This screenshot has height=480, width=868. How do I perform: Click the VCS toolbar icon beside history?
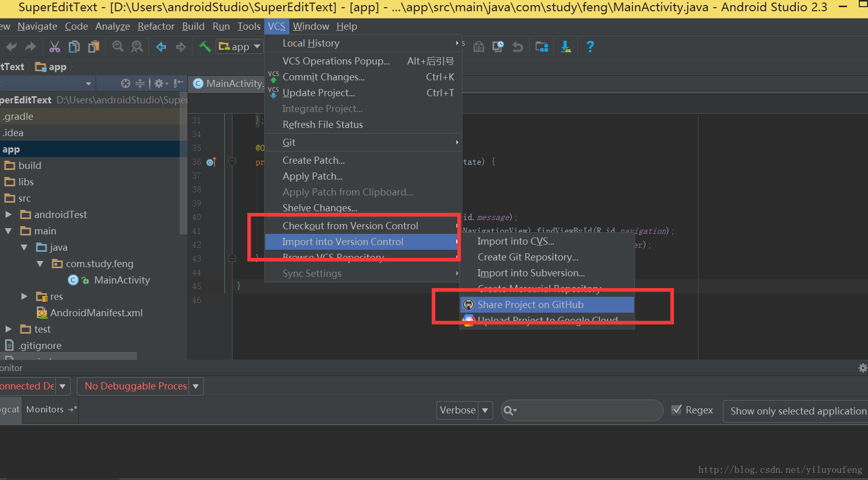pos(479,47)
